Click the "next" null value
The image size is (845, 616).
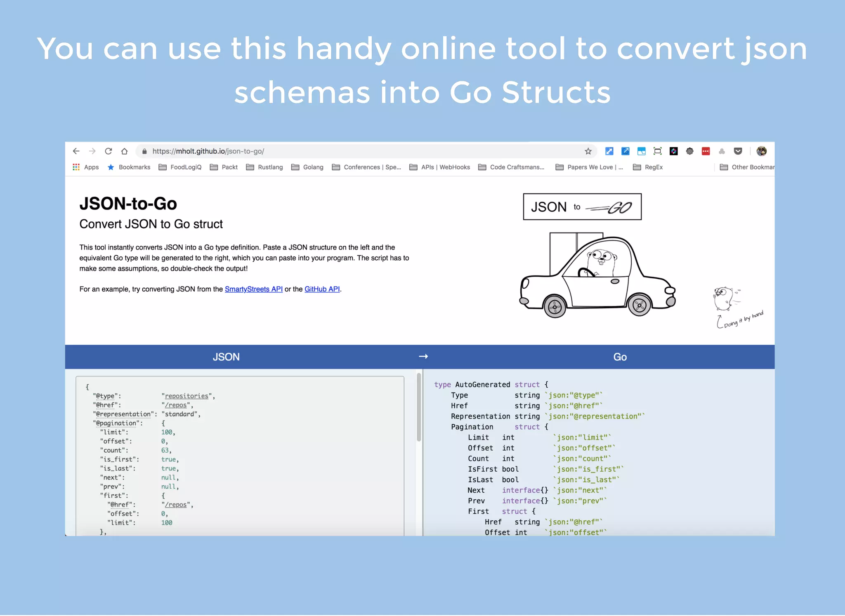click(x=168, y=477)
